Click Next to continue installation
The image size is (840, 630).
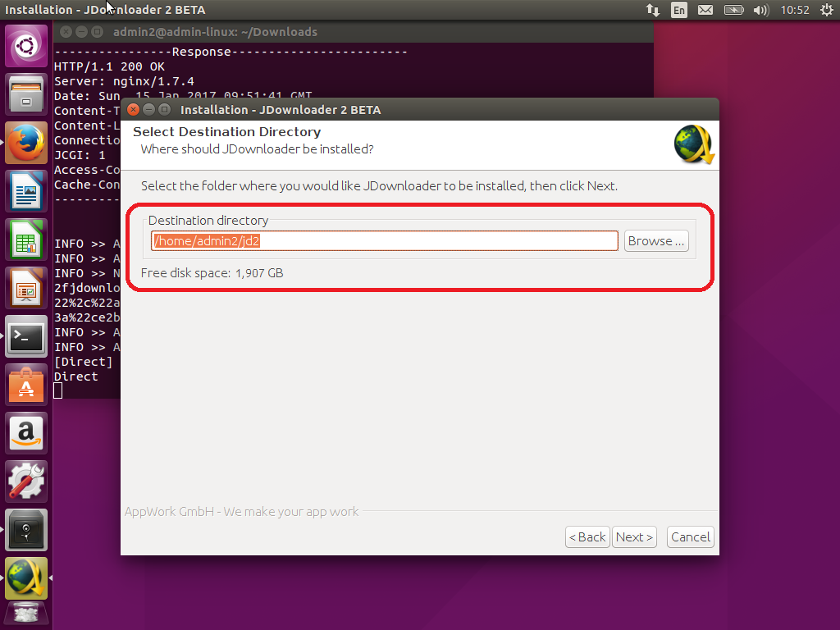pyautogui.click(x=634, y=536)
